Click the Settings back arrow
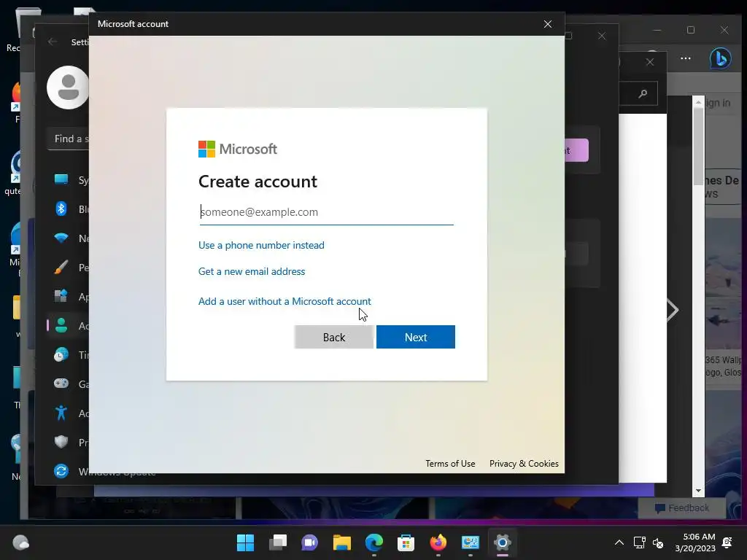 [x=53, y=42]
